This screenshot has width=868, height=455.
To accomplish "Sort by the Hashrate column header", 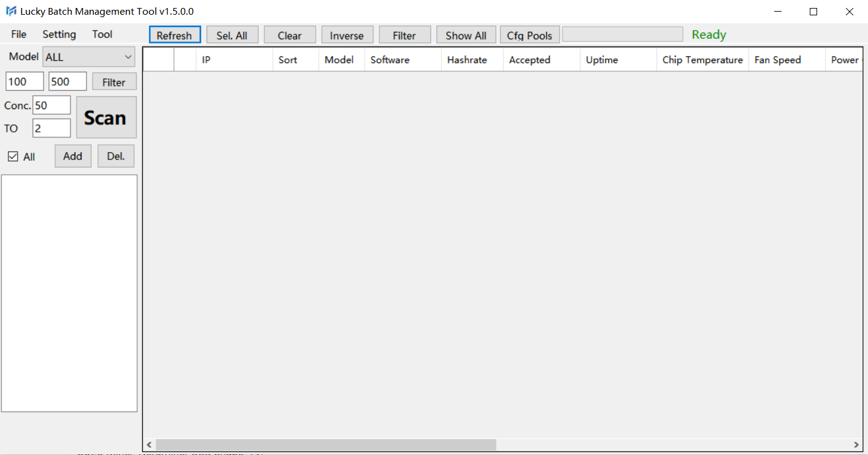I will pyautogui.click(x=467, y=60).
